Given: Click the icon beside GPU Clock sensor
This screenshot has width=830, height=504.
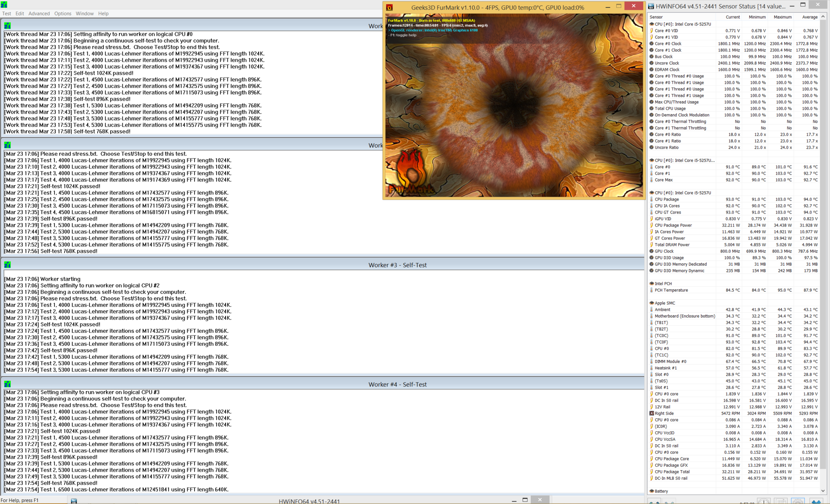Looking at the screenshot, I should [651, 251].
